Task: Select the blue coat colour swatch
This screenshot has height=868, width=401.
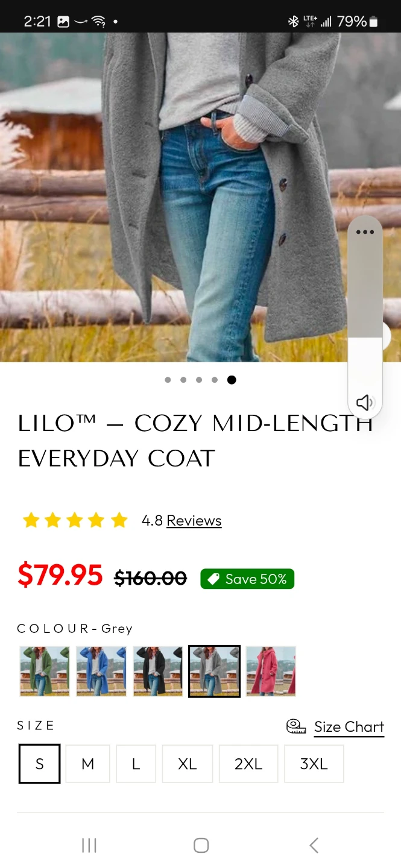Action: pyautogui.click(x=101, y=671)
